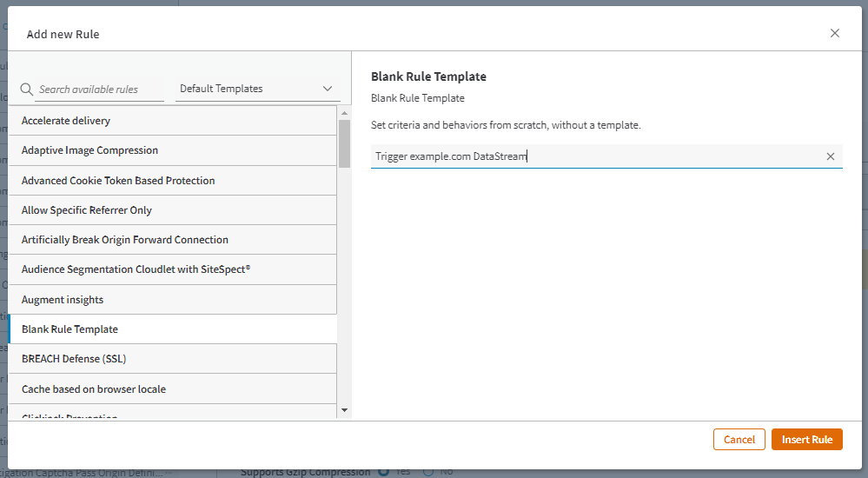The image size is (868, 478).
Task: Pick Allow Specific Referrer Only rule
Action: tap(172, 210)
